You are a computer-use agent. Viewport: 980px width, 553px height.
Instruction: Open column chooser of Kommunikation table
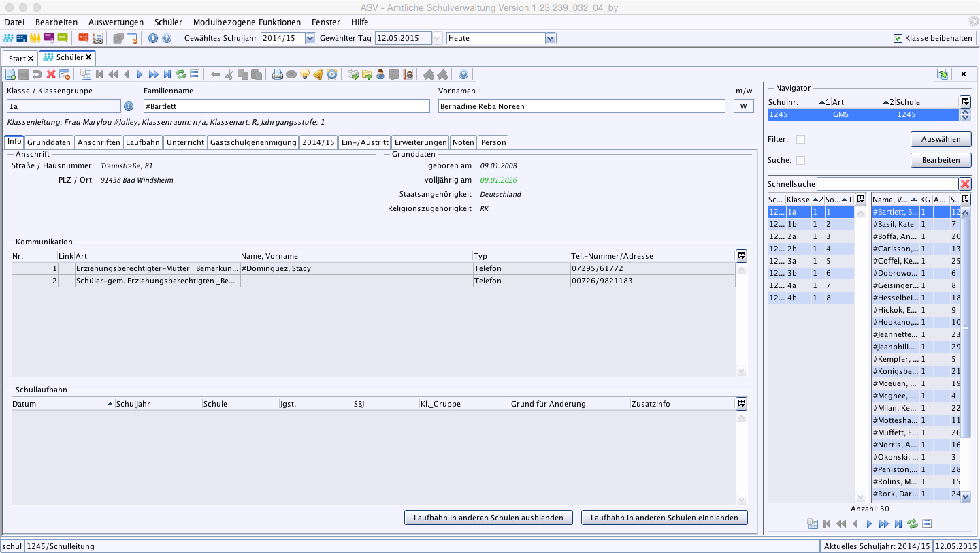pos(741,255)
